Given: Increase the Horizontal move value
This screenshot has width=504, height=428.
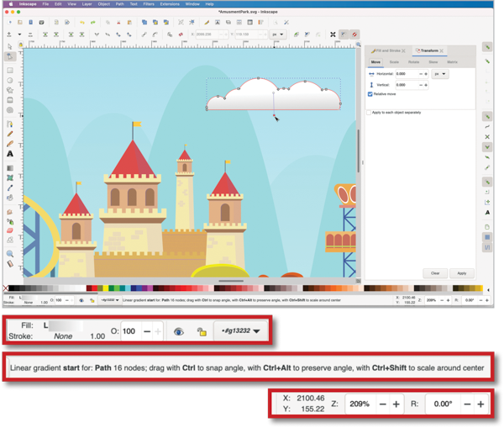Looking at the screenshot, I should tap(426, 74).
